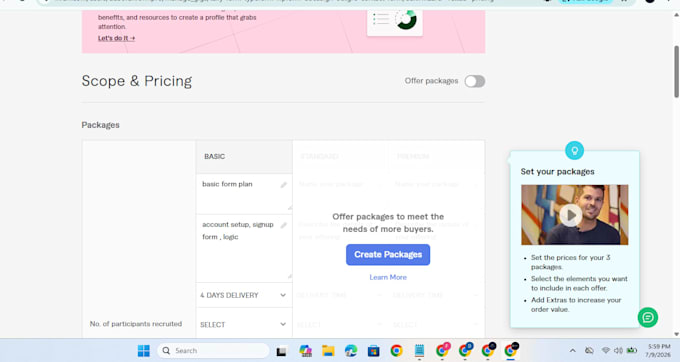Click the 'Packages' section label
The width and height of the screenshot is (680, 362).
click(101, 125)
